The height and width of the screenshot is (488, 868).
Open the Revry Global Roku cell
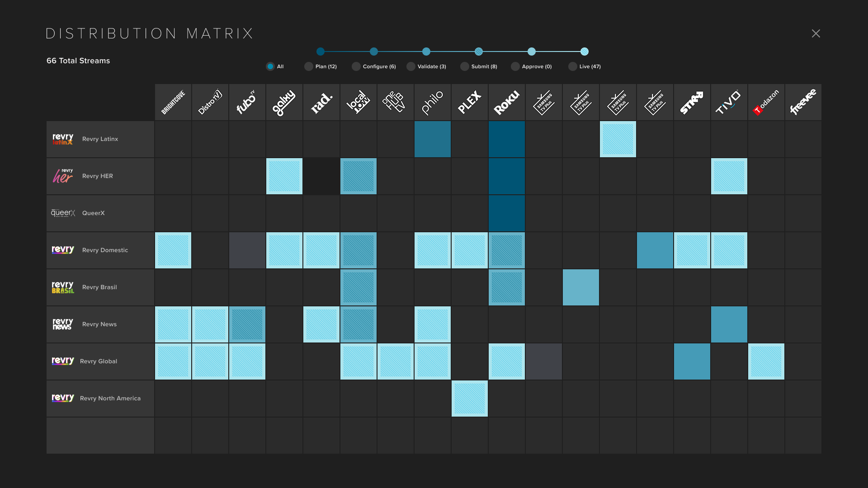pyautogui.click(x=507, y=361)
